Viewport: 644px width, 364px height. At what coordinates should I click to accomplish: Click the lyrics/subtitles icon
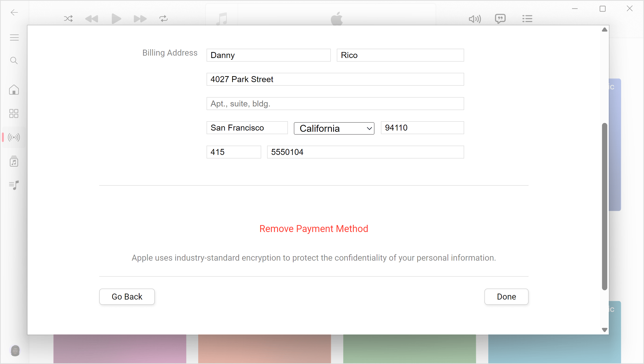tap(500, 18)
